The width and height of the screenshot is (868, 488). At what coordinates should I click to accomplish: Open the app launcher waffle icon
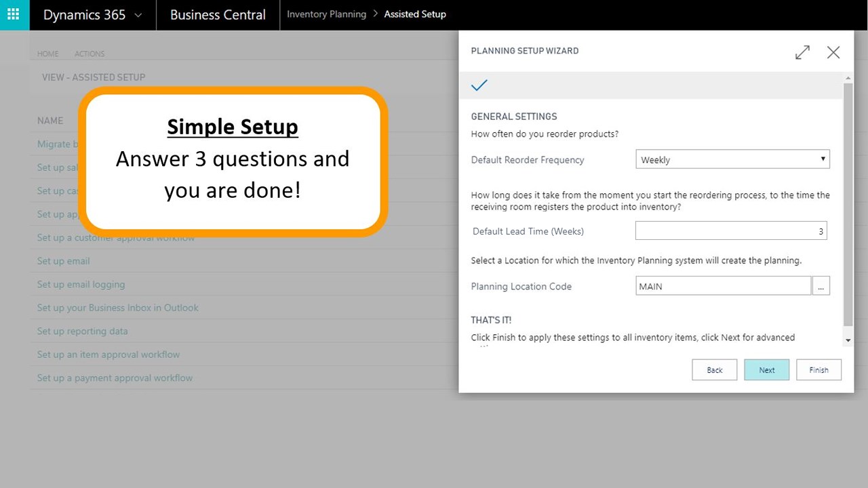tap(14, 15)
